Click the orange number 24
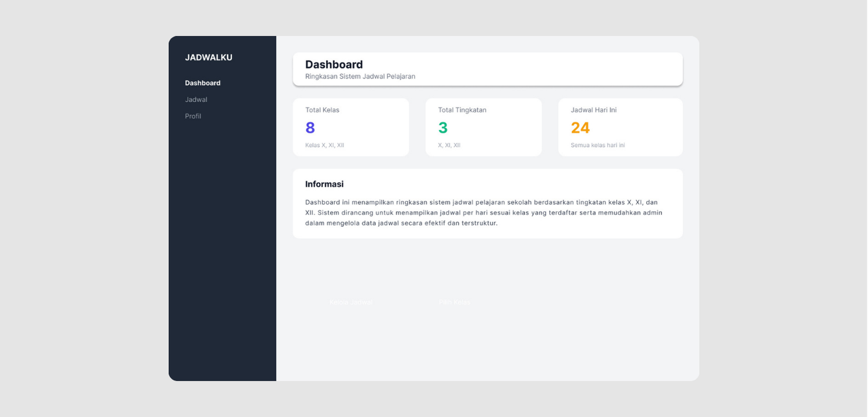868x417 pixels. point(580,128)
